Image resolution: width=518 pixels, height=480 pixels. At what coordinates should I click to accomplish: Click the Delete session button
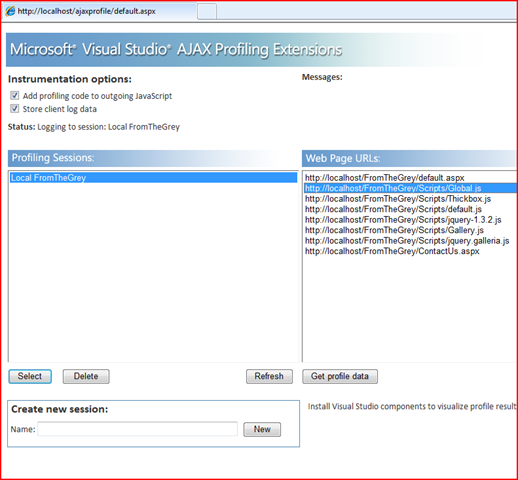click(86, 376)
